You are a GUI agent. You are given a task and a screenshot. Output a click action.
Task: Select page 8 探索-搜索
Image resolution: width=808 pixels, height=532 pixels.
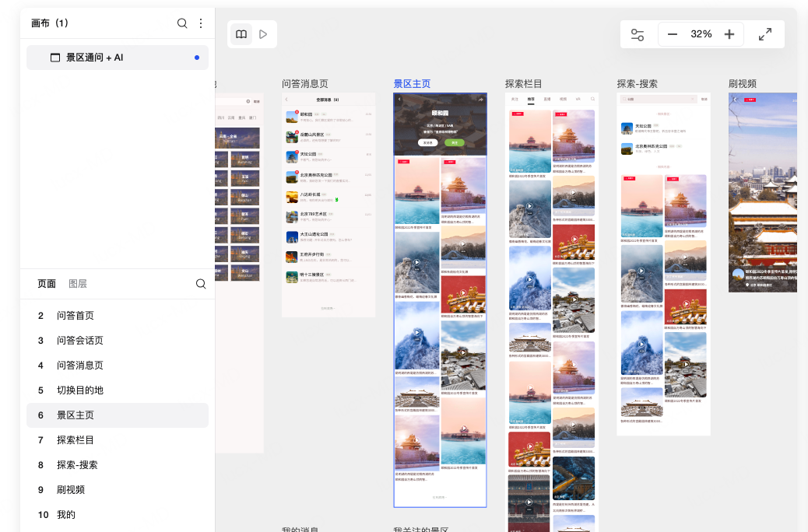[x=118, y=465]
